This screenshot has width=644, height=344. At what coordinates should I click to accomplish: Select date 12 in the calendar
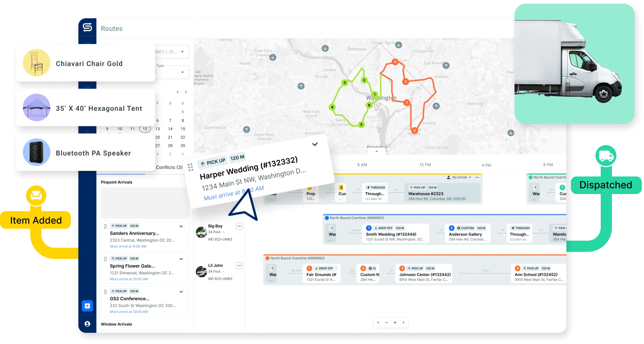pos(145,129)
